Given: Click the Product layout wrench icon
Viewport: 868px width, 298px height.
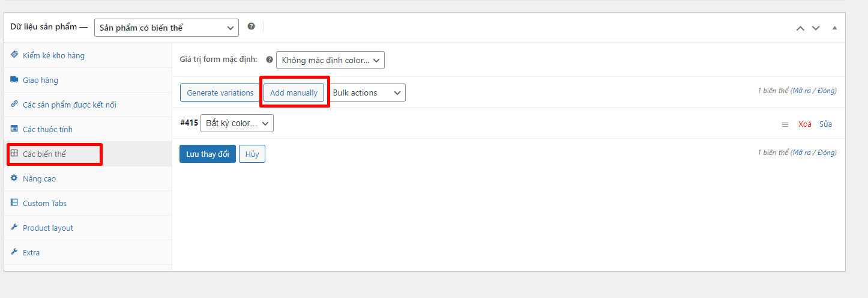Looking at the screenshot, I should click(x=14, y=227).
